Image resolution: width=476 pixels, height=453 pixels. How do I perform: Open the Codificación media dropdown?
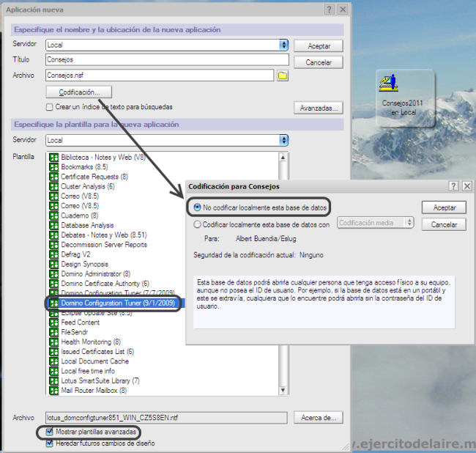tap(376, 223)
